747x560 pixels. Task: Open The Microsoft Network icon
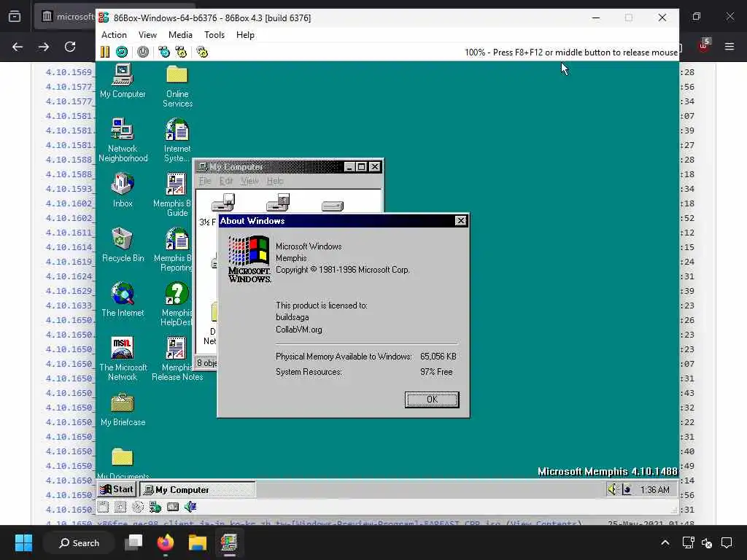coord(123,359)
